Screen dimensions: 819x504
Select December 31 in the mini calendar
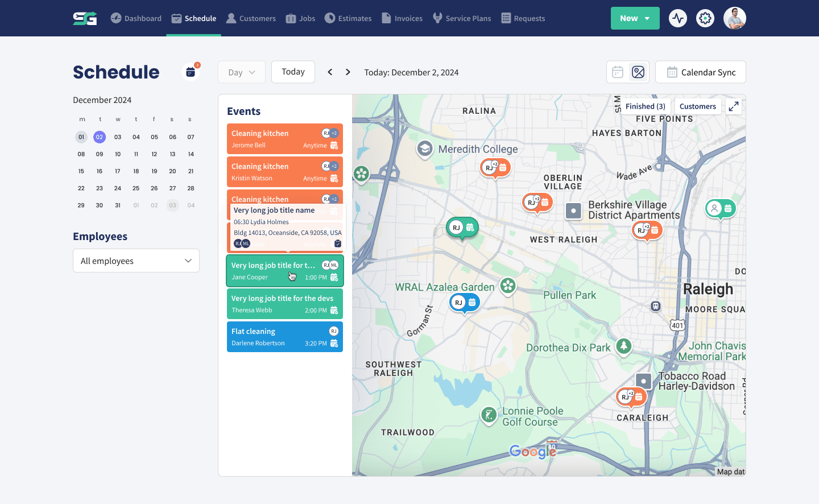(x=118, y=205)
